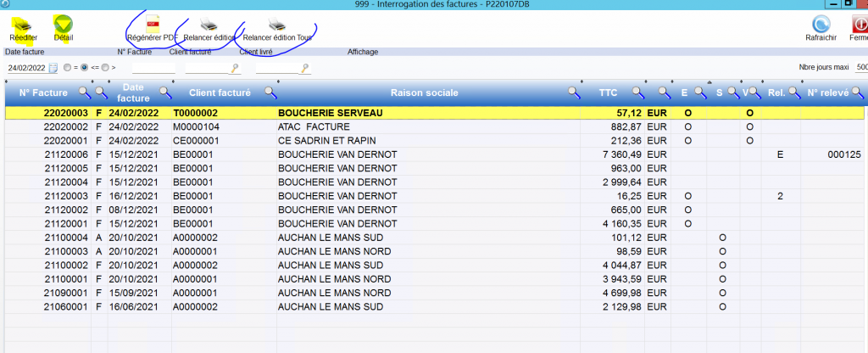
Task: Open the calendar picker beside Date facture
Action: [x=53, y=67]
